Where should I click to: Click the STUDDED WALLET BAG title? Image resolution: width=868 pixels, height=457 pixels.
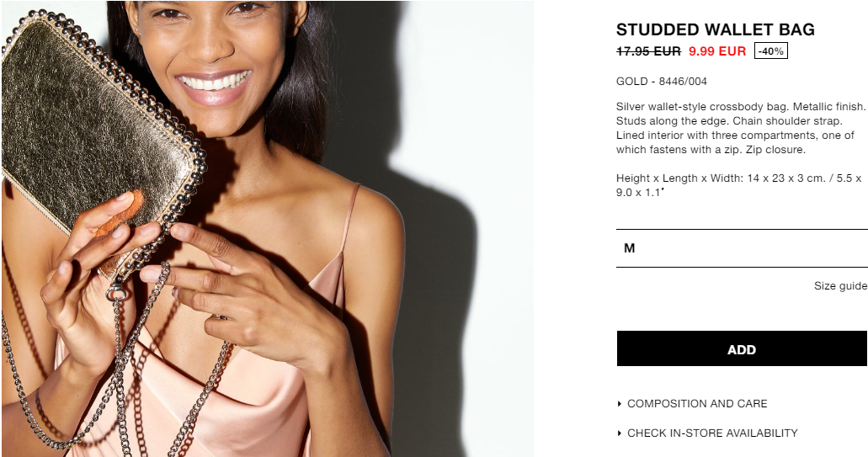pyautogui.click(x=716, y=29)
